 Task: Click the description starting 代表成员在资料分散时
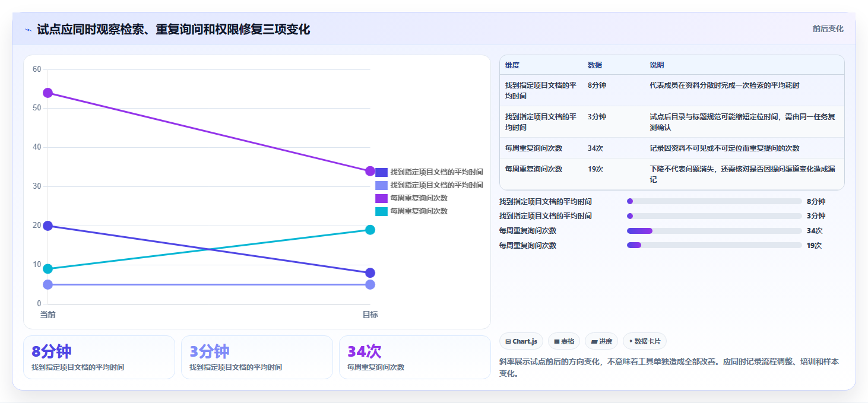(724, 85)
